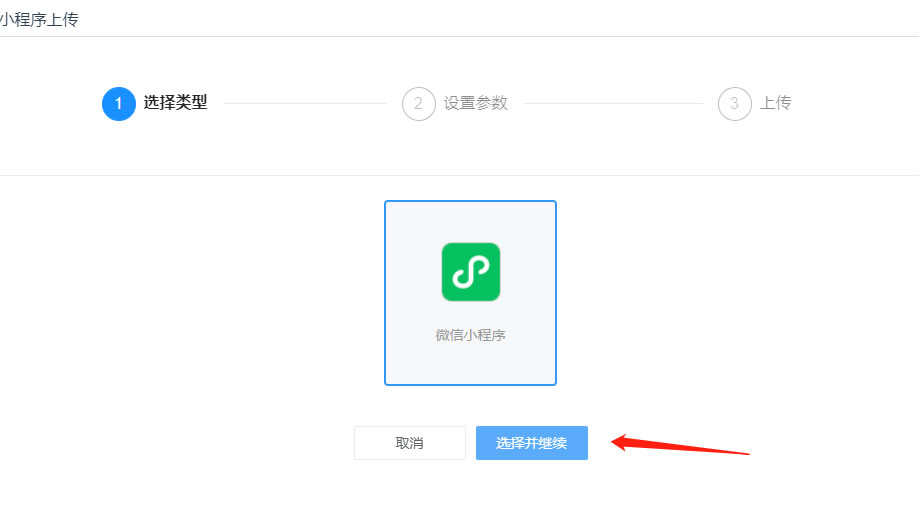Click step 1 circle for 选择类型
919x531 pixels.
pyautogui.click(x=119, y=104)
